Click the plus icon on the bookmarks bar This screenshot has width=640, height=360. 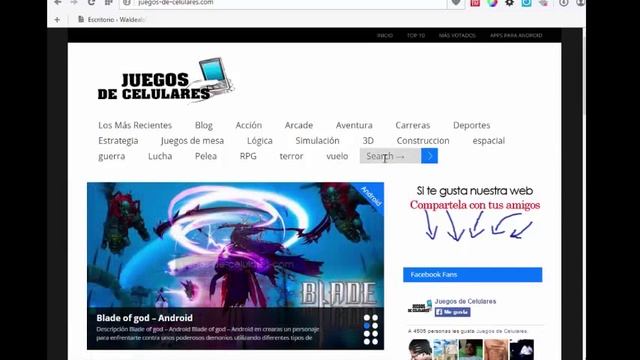tap(57, 20)
